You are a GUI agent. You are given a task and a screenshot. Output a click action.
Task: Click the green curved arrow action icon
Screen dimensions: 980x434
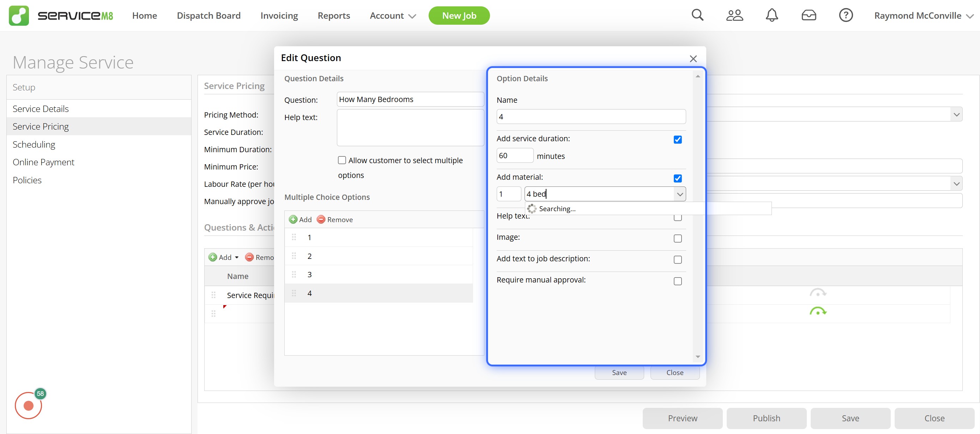tap(818, 311)
